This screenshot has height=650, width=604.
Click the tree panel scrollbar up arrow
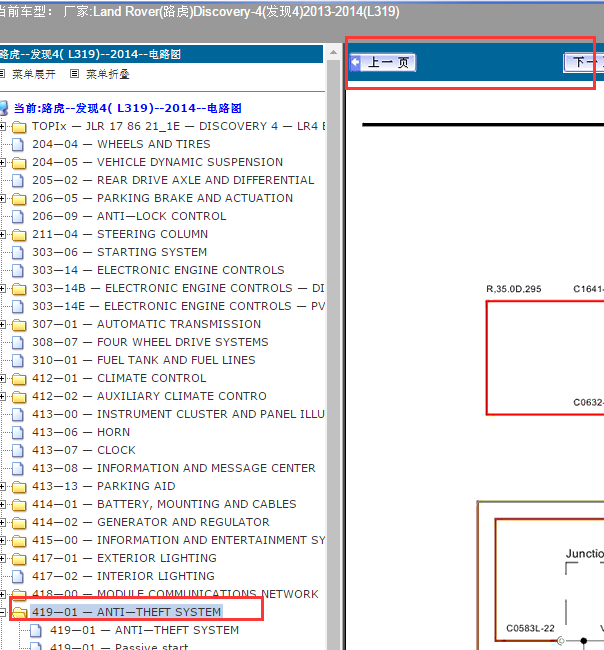[x=333, y=52]
